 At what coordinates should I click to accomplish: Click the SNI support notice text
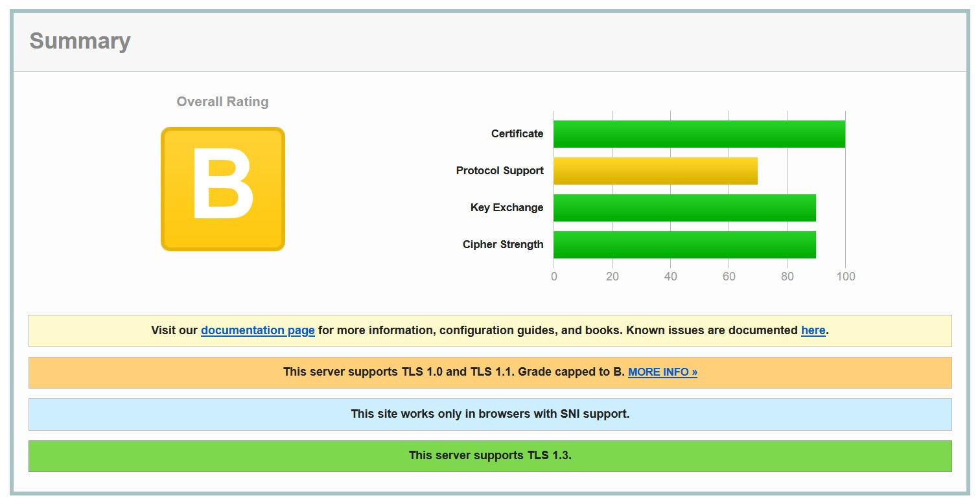(490, 414)
